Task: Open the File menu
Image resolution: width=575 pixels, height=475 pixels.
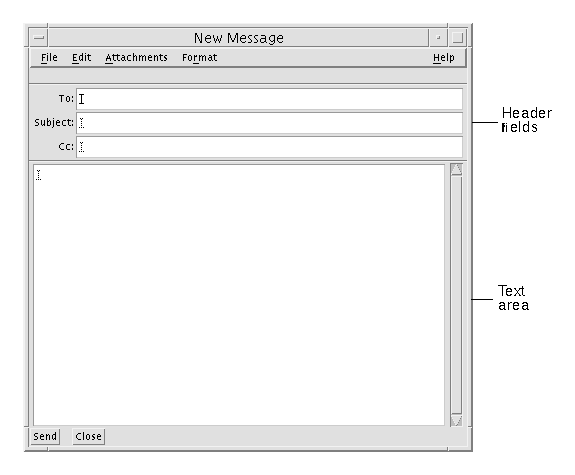Action: click(x=49, y=58)
